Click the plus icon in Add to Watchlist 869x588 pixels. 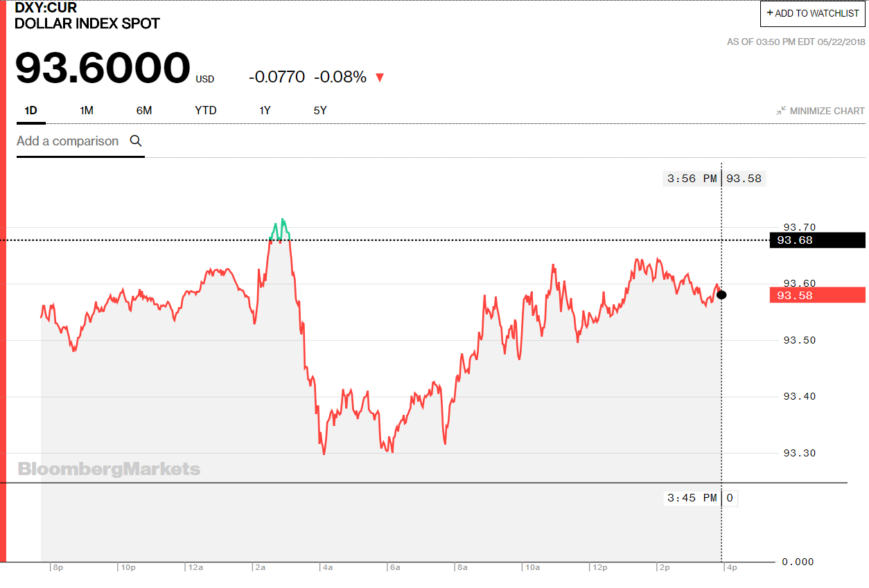(x=770, y=12)
